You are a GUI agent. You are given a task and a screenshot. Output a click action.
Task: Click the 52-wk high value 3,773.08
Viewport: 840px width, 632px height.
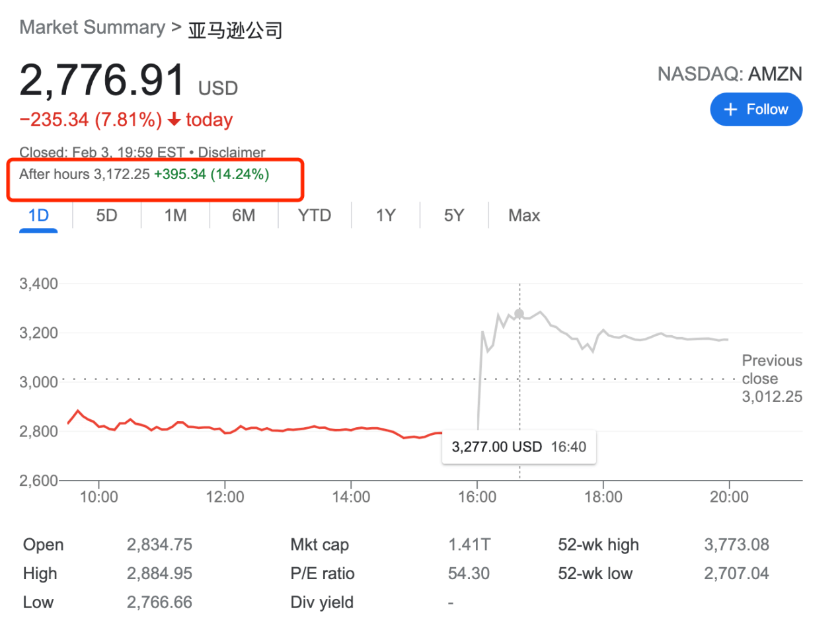(x=736, y=545)
